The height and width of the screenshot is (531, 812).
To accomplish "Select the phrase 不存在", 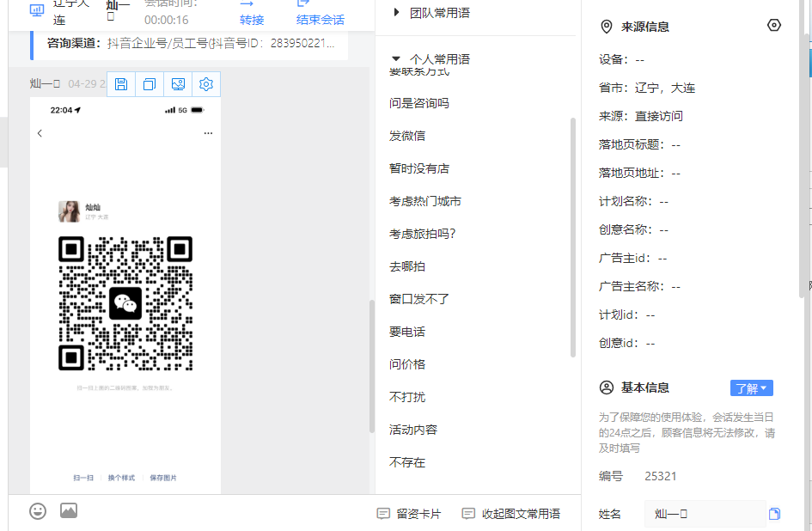I will coord(407,462).
